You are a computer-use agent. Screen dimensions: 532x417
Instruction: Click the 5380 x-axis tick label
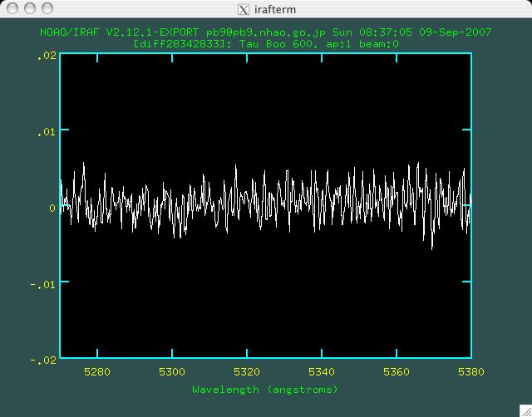tap(470, 371)
